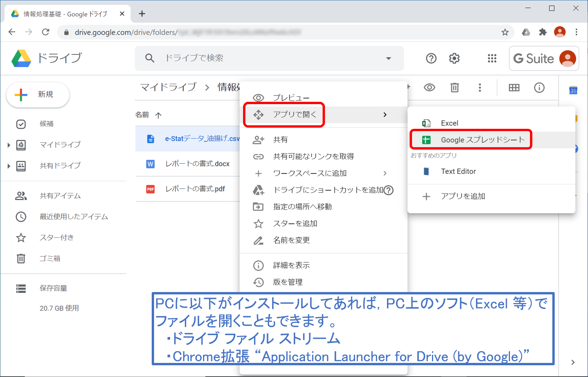Click preview eye icon in toolbar
588x377 pixels.
coord(430,88)
